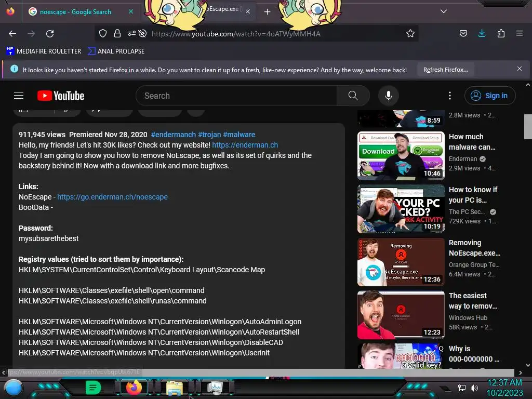Open the File Explorer taskbar icon
This screenshot has height=399, width=532.
175,388
